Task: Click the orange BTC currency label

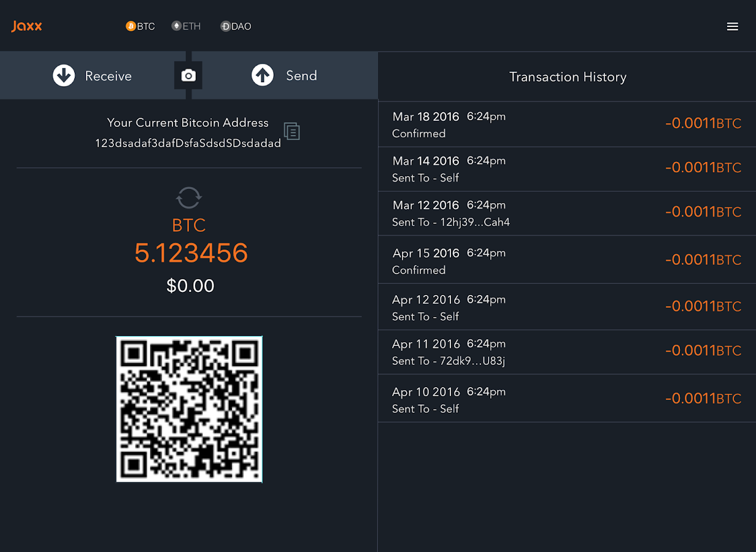Action: pyautogui.click(x=188, y=226)
